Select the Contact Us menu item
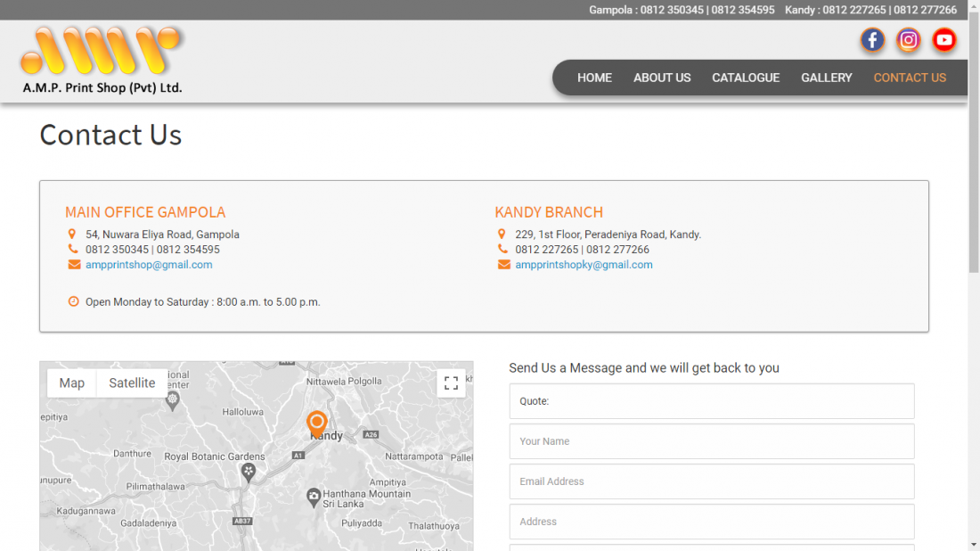 [910, 78]
